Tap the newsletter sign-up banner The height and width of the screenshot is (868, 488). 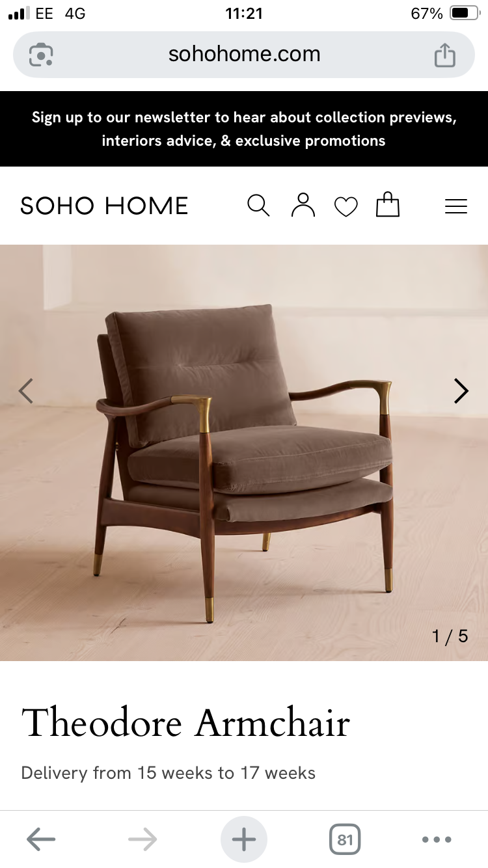[x=244, y=129]
